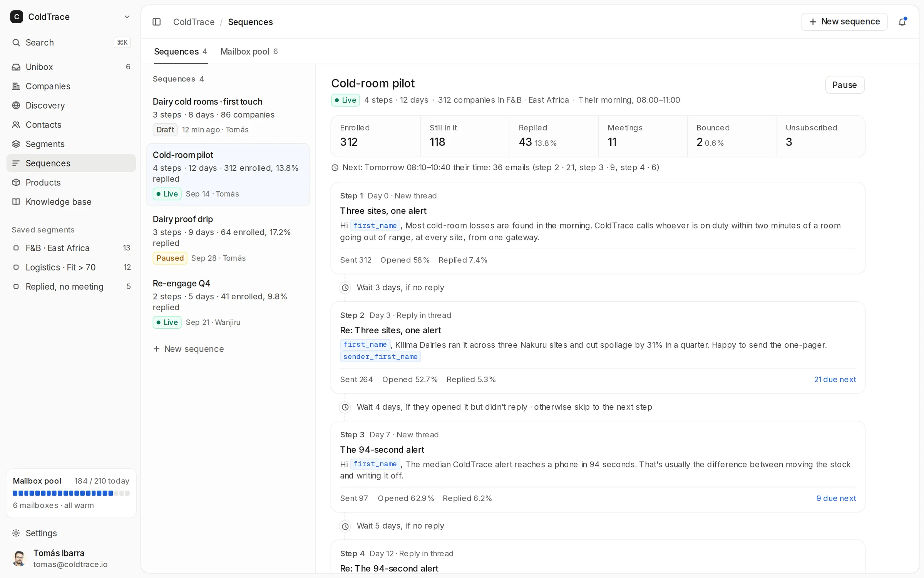
Task: Open Knowledge base in the sidebar
Action: coord(71,202)
